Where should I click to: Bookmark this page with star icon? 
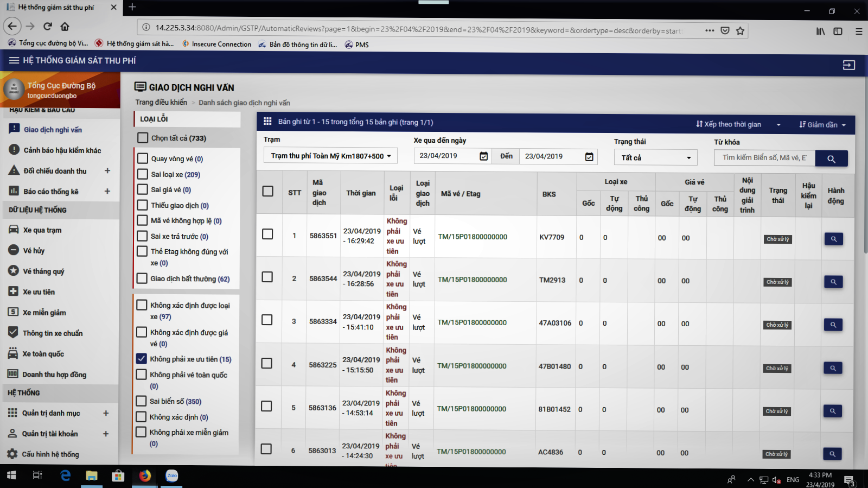point(740,30)
